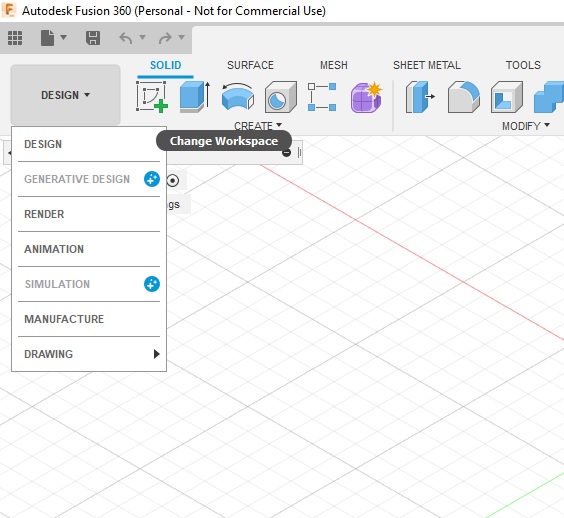Image resolution: width=564 pixels, height=518 pixels.
Task: Expand the Redo history dropdown arrow
Action: click(182, 37)
